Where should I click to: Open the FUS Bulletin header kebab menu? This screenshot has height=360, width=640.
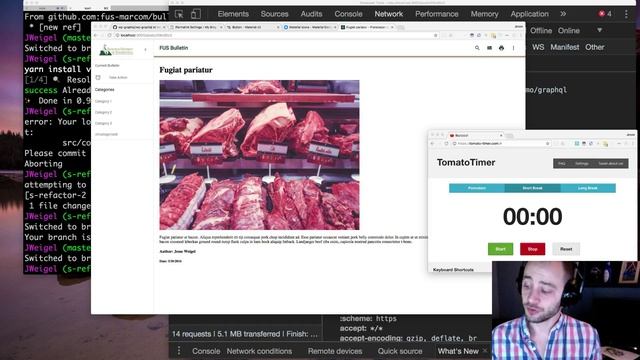coord(513,48)
